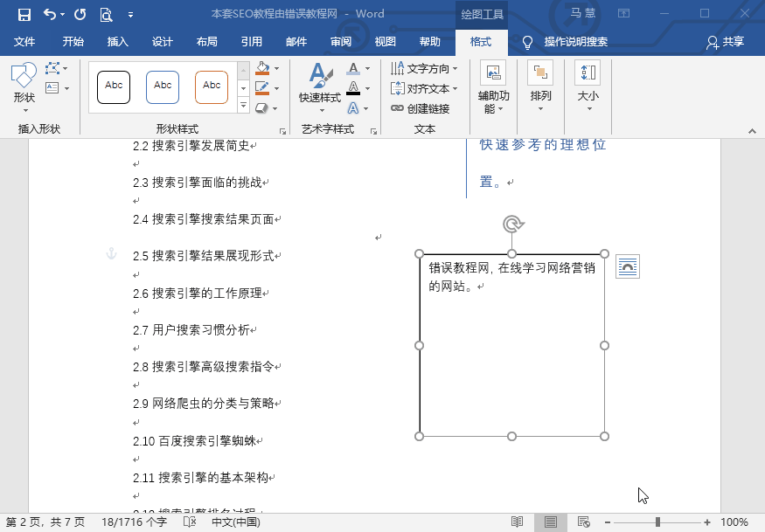Open the 格式 Drawing Tools tab
Viewport: 765px width, 532px height.
click(483, 41)
